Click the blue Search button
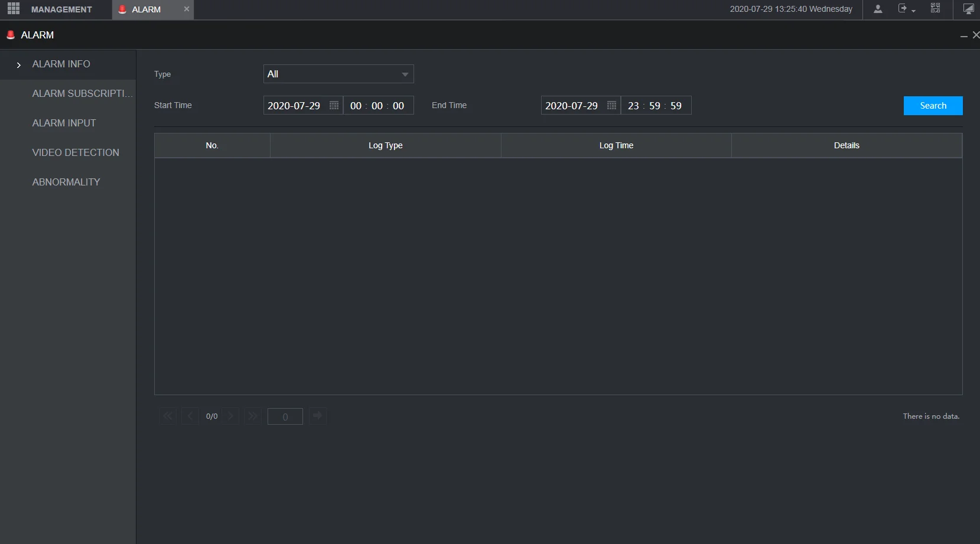The height and width of the screenshot is (544, 980). (933, 106)
